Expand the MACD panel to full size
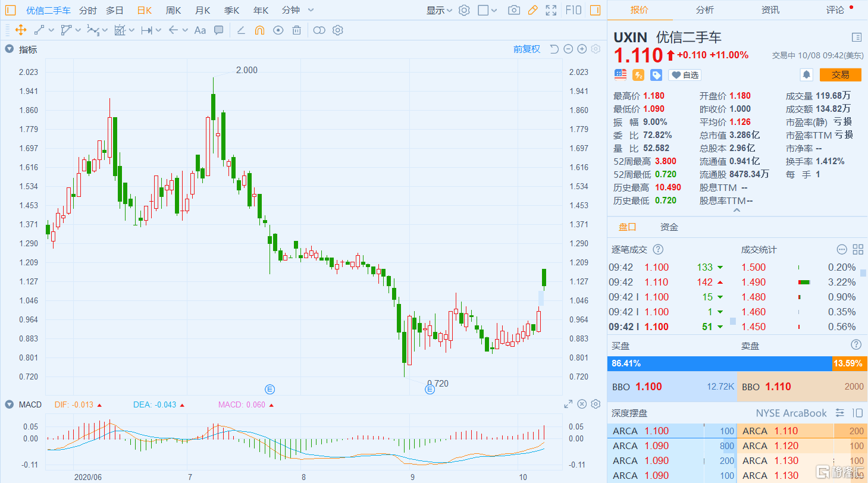 (x=568, y=404)
